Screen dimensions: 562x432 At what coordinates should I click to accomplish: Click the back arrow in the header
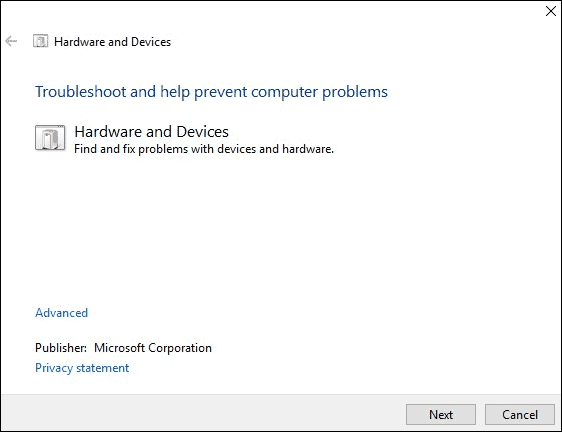click(11, 41)
